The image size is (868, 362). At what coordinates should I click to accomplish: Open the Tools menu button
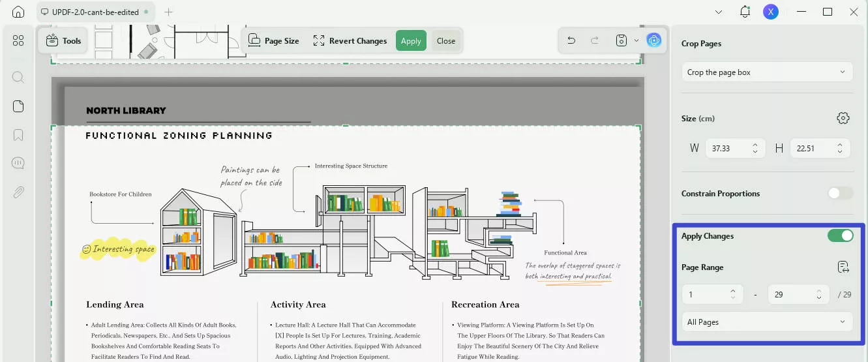(63, 40)
